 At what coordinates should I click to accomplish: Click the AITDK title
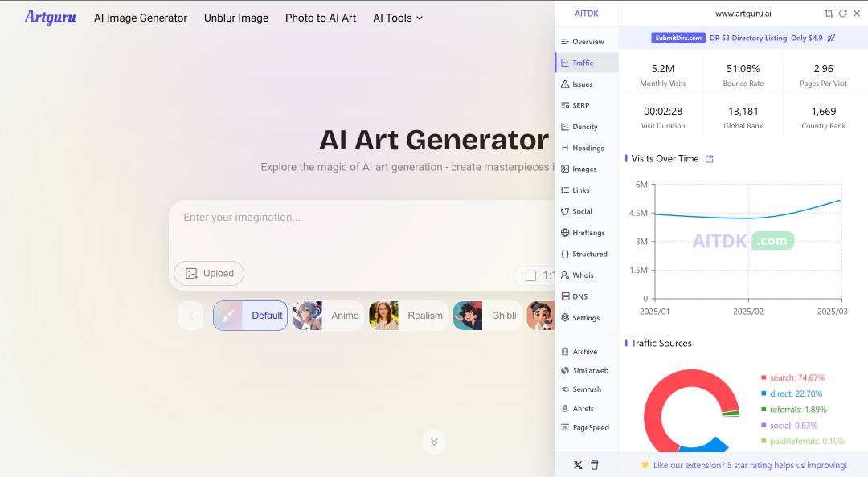click(586, 14)
